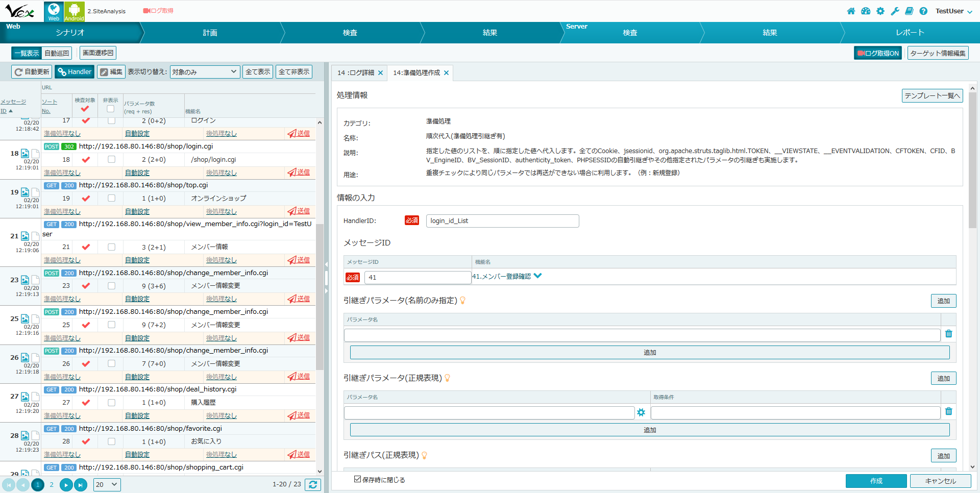Click hint bulb next to 引継ぎパラメータ(名前のみ指定)
980x493 pixels.
click(462, 301)
